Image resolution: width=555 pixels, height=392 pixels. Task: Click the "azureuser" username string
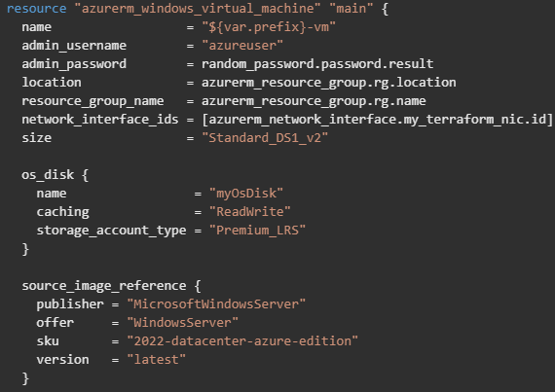coord(242,46)
